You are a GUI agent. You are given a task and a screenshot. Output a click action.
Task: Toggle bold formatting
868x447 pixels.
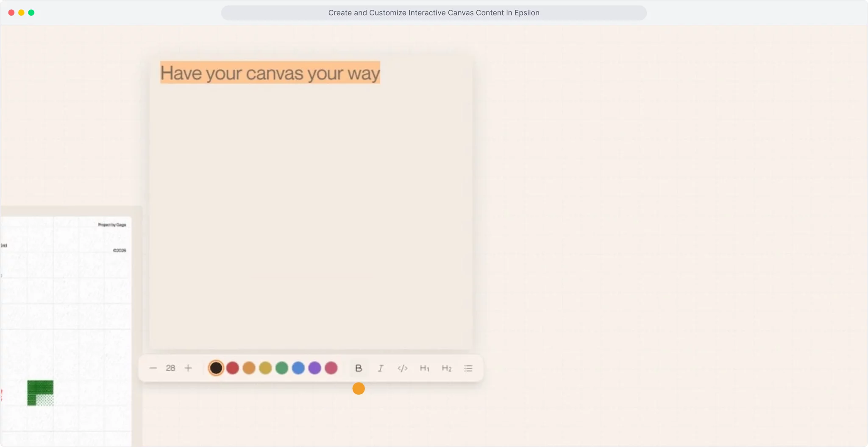coord(359,368)
